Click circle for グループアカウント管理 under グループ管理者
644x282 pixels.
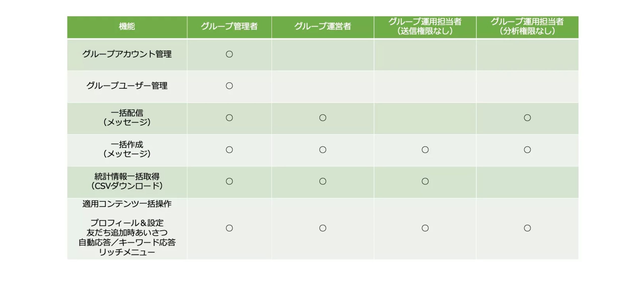pos(229,54)
